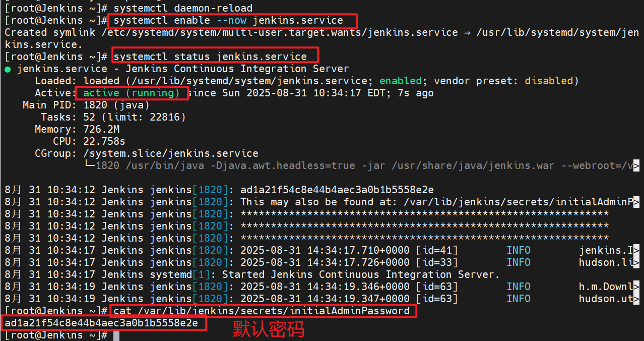The image size is (644, 341).
Task: Click the 'cat /var/lib/jenkins/secrets/initialAdminPassword' command
Action: (262, 311)
